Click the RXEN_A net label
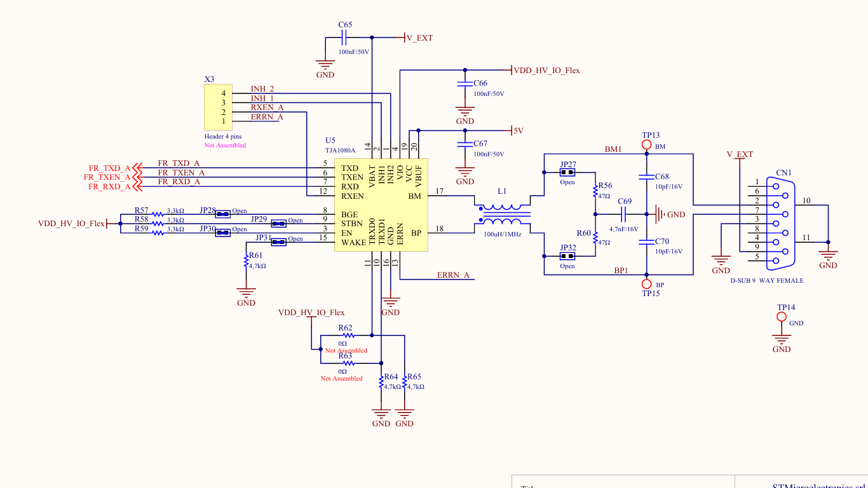Image resolution: width=868 pixels, height=488 pixels. [267, 107]
